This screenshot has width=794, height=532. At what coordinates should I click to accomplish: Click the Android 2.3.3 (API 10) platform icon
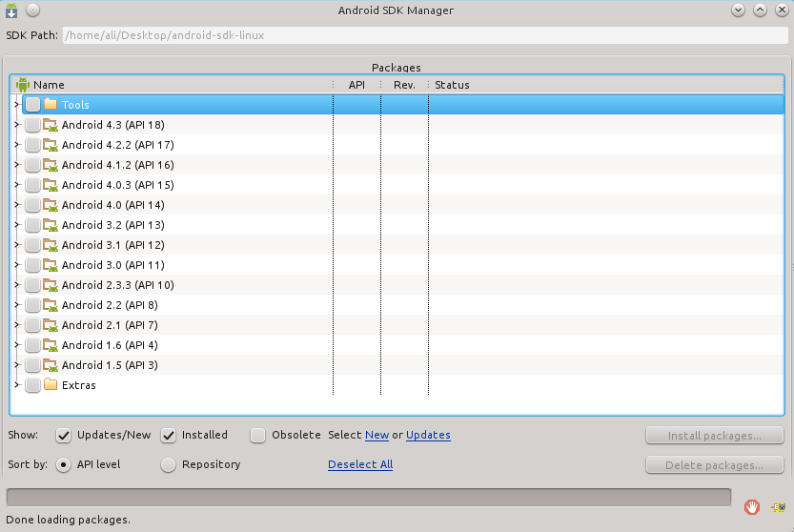point(51,285)
